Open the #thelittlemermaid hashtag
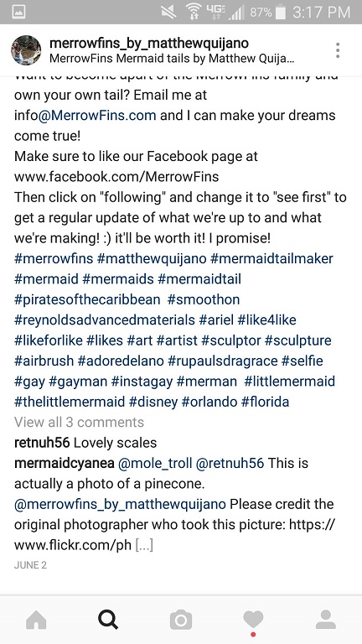This screenshot has width=362, height=644. [x=70, y=402]
